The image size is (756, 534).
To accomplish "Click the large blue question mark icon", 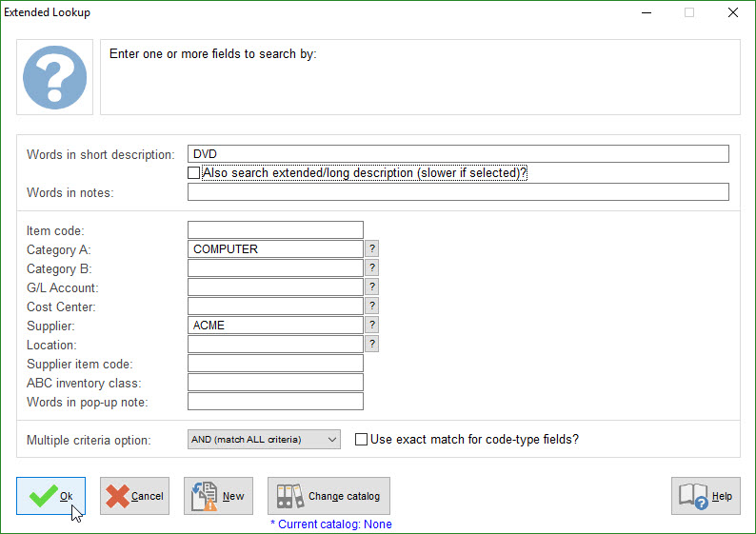I will click(55, 76).
